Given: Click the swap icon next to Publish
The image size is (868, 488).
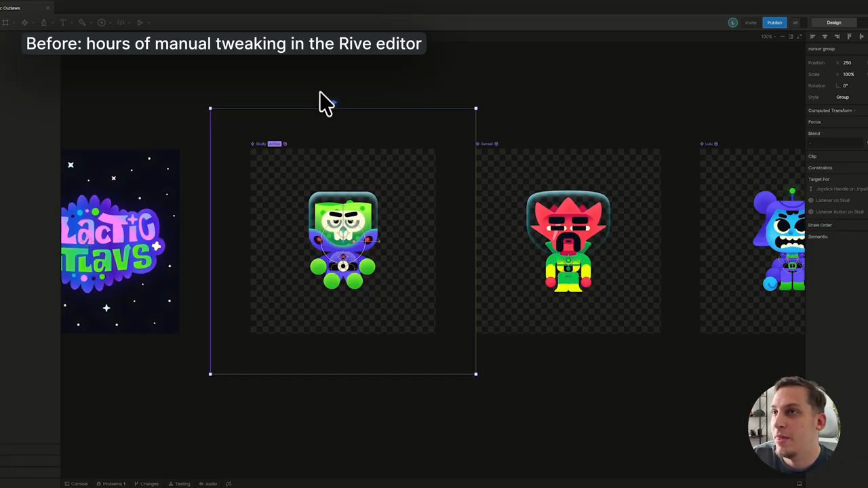Looking at the screenshot, I should point(795,22).
